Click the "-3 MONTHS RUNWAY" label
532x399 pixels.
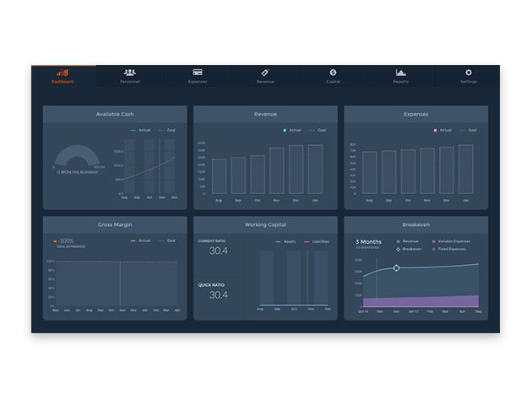click(78, 172)
